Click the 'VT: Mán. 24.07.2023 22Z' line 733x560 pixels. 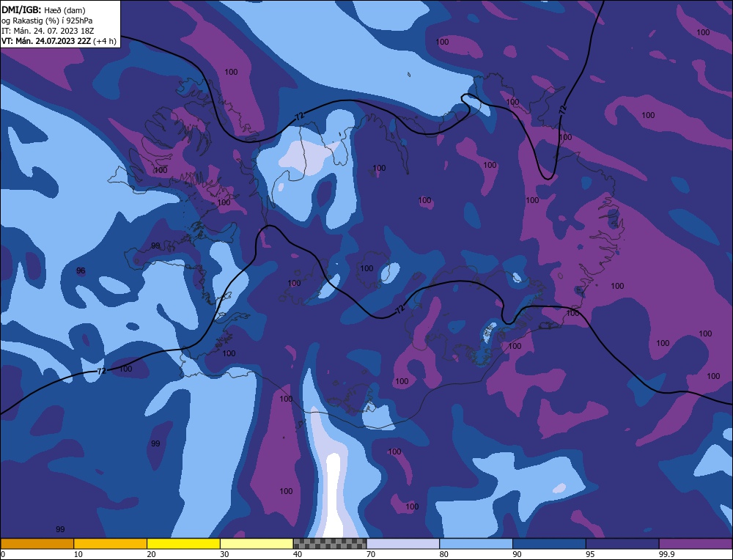[x=46, y=41]
